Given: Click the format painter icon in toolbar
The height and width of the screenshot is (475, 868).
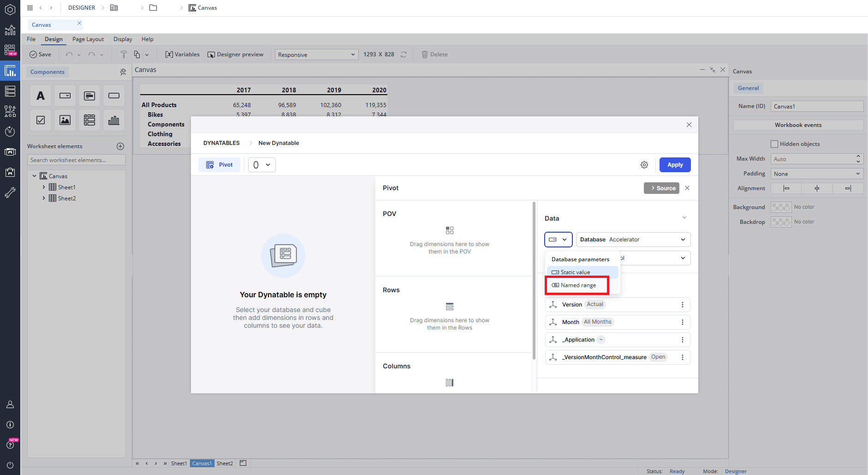Looking at the screenshot, I should click(x=124, y=54).
